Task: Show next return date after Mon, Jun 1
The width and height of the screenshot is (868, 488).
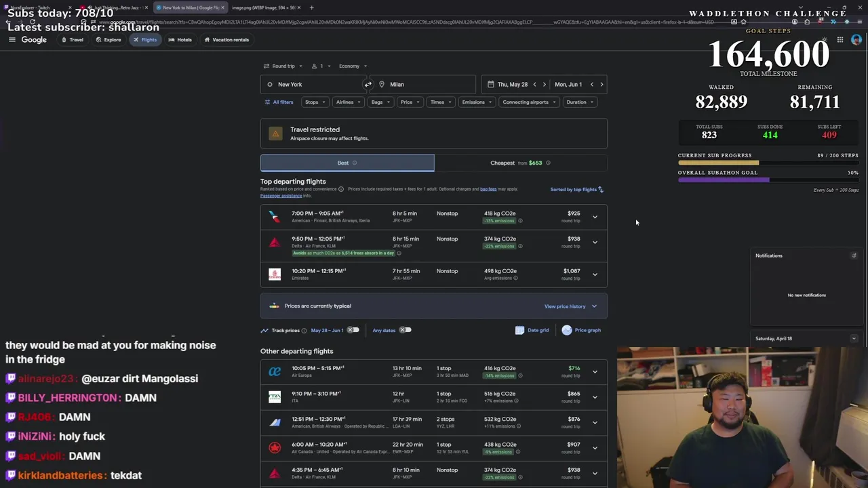Action: [601, 85]
